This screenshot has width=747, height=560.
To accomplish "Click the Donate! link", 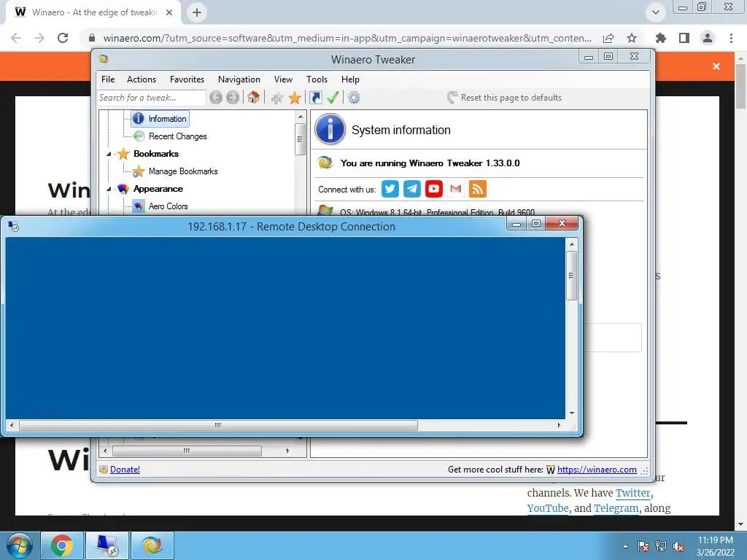I will pos(125,470).
